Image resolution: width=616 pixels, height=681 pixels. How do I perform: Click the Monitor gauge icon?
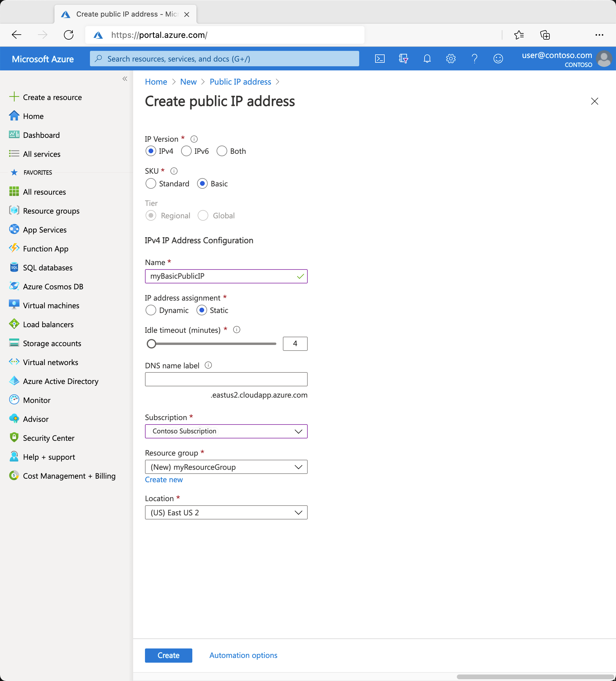pos(14,400)
